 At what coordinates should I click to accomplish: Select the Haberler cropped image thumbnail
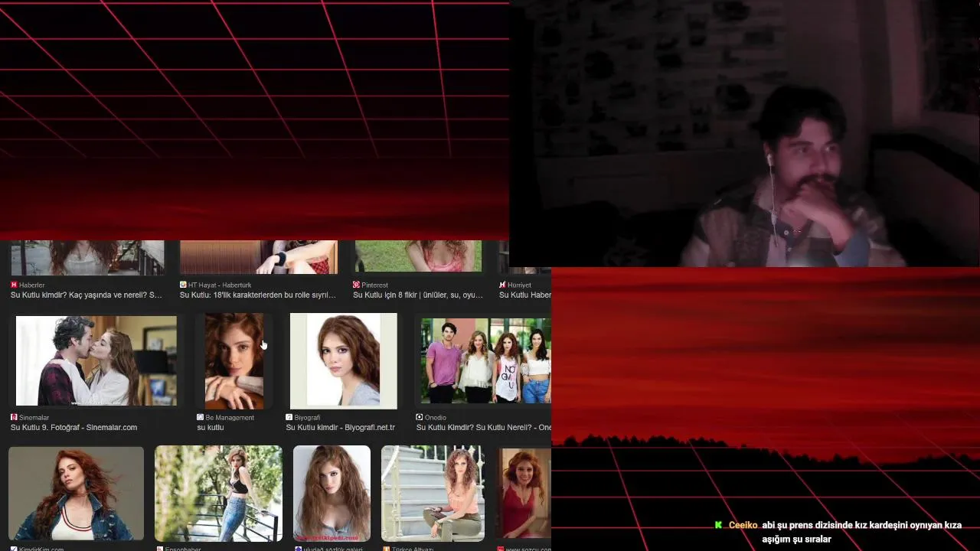87,257
